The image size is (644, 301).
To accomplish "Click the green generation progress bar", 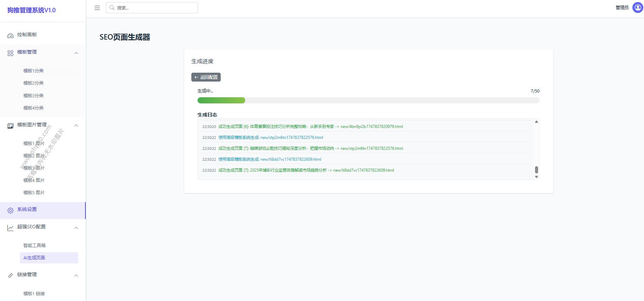I will 221,100.
